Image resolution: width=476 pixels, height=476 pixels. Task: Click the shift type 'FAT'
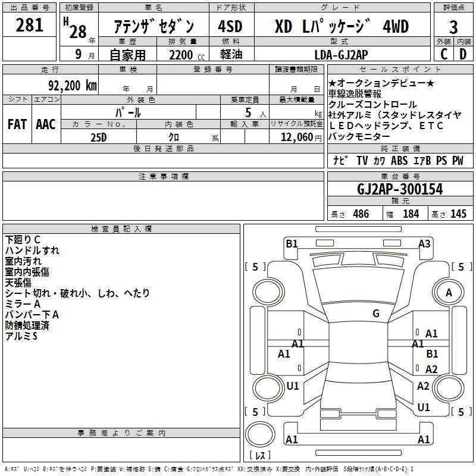[x=17, y=124]
